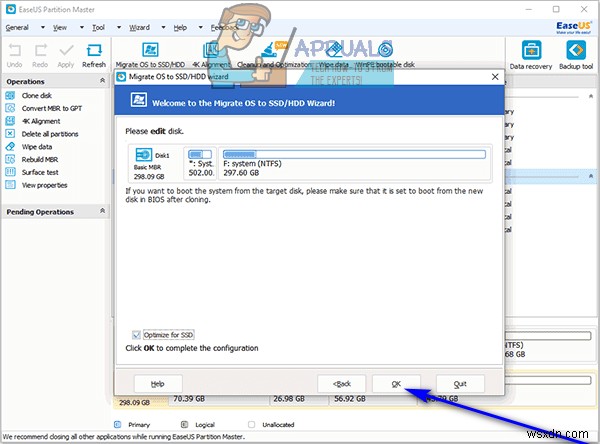Click the Logical legend entry

(x=198, y=424)
